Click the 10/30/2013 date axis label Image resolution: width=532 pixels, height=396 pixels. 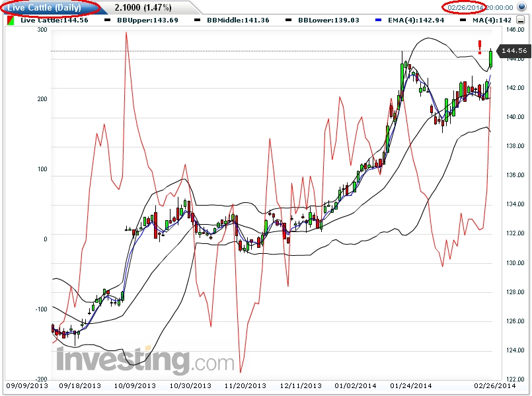(190, 386)
